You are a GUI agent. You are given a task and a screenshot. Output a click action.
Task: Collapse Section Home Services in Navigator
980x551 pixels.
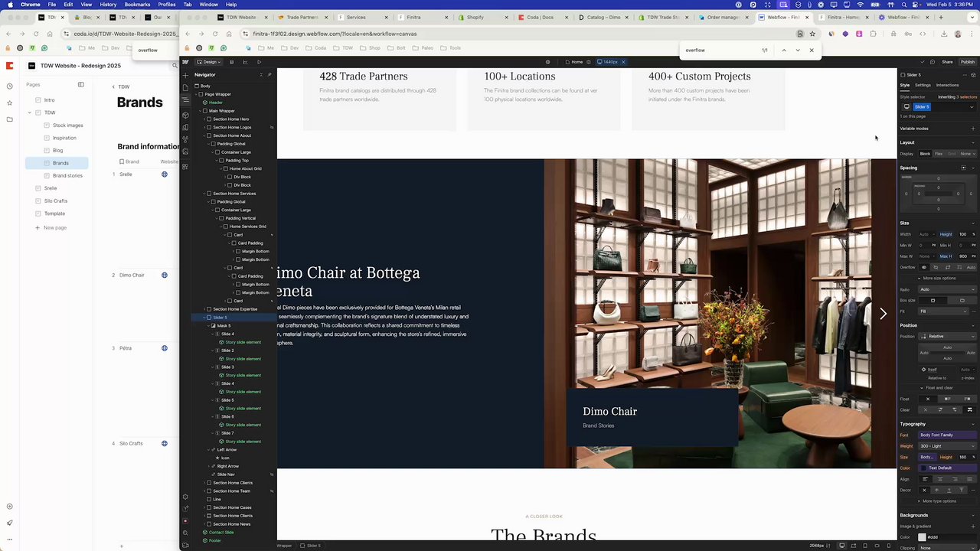pyautogui.click(x=204, y=194)
